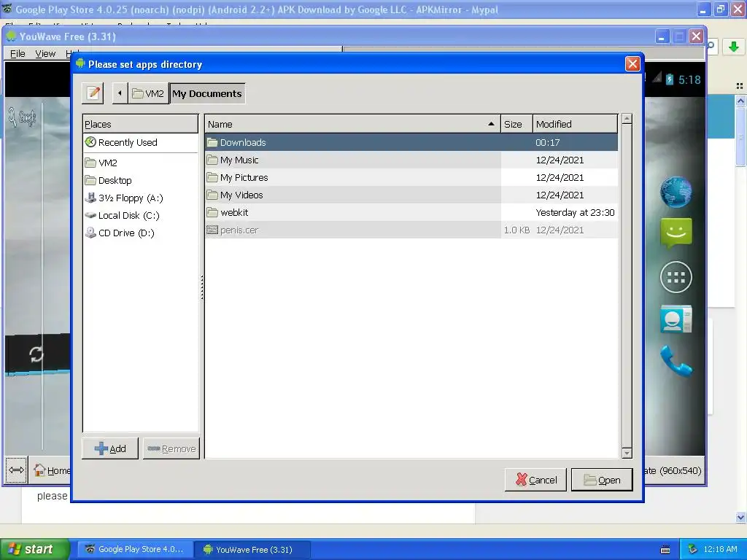Click the Windows start button
Viewport: 747px width, 560px height.
coord(34,550)
